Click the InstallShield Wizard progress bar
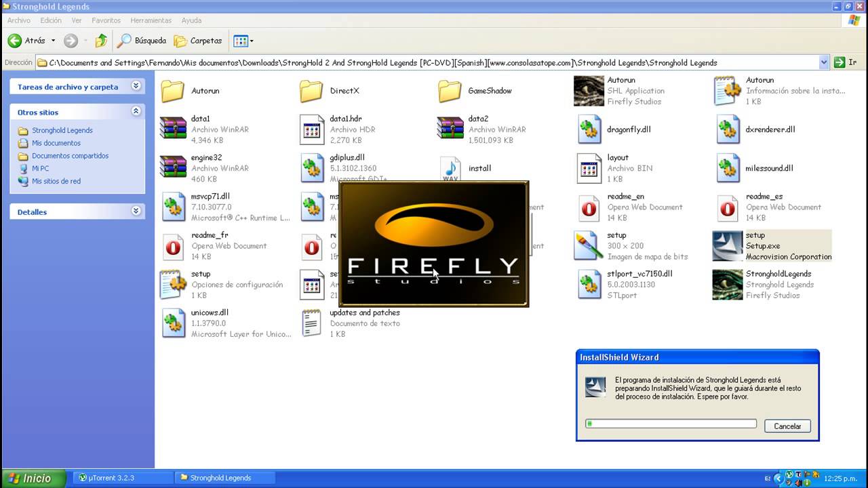The width and height of the screenshot is (868, 488). tap(671, 424)
